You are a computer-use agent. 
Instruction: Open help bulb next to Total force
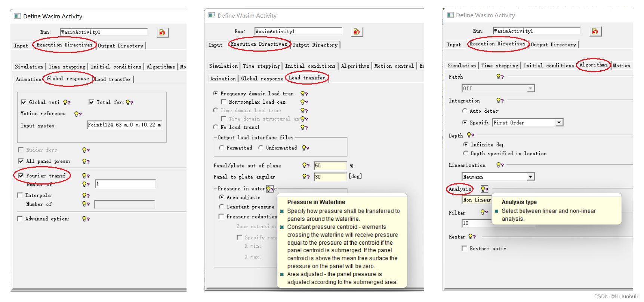tap(129, 102)
